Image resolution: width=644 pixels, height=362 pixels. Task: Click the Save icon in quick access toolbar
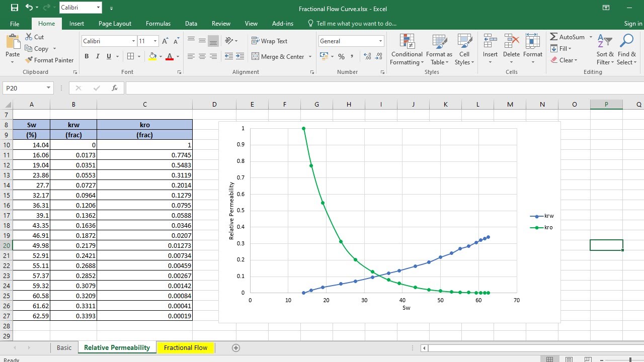pyautogui.click(x=14, y=8)
